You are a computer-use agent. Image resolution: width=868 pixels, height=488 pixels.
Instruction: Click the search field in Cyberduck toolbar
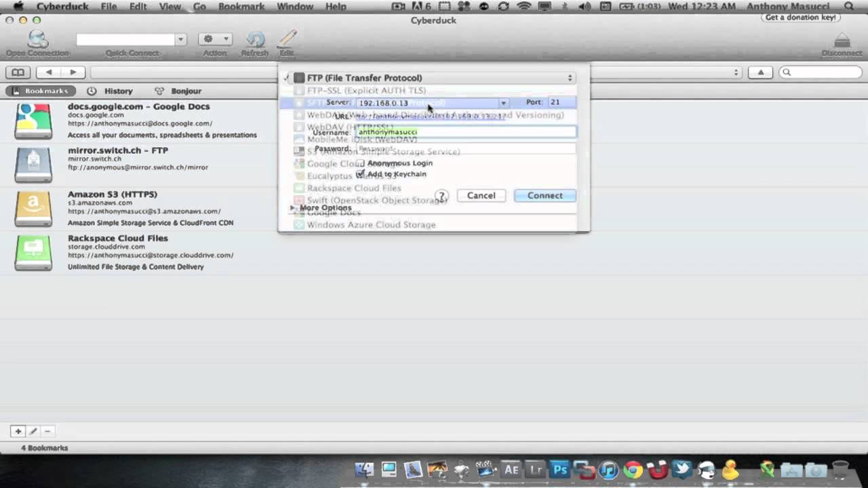[x=821, y=72]
